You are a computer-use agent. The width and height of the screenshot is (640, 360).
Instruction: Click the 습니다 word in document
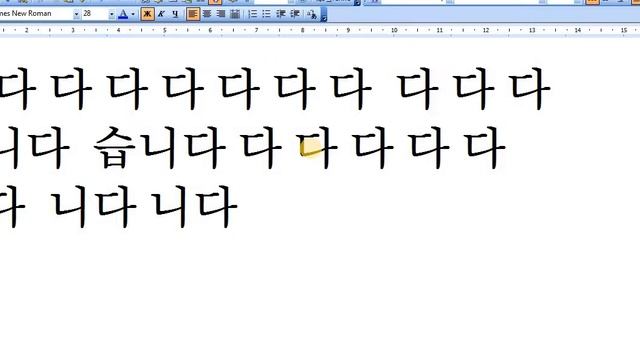(160, 148)
